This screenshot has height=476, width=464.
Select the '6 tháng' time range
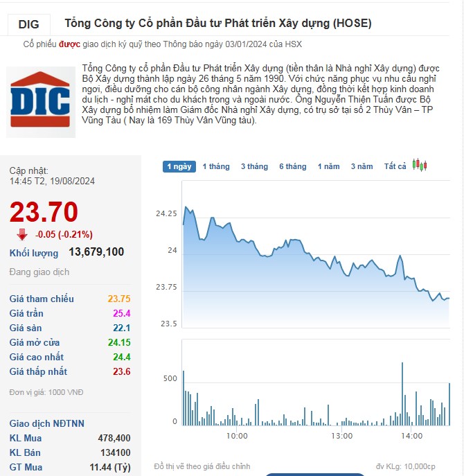[292, 166]
